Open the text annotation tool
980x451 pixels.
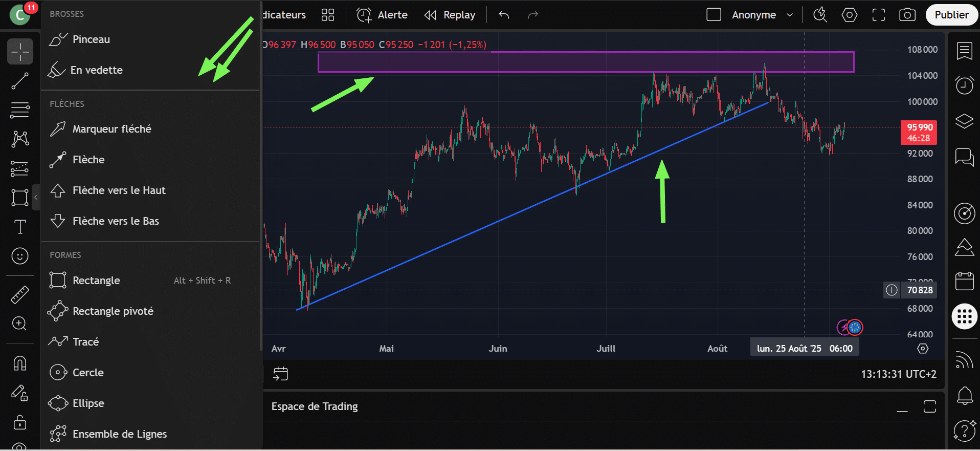(20, 227)
